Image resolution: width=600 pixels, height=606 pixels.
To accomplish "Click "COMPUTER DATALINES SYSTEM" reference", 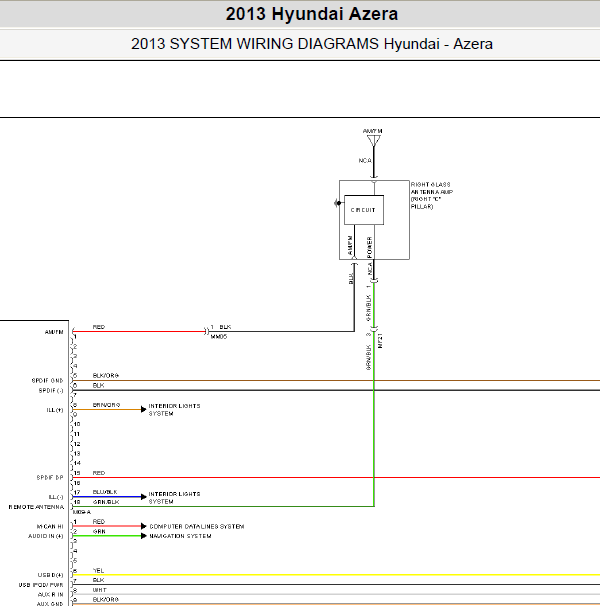I will point(197,526).
